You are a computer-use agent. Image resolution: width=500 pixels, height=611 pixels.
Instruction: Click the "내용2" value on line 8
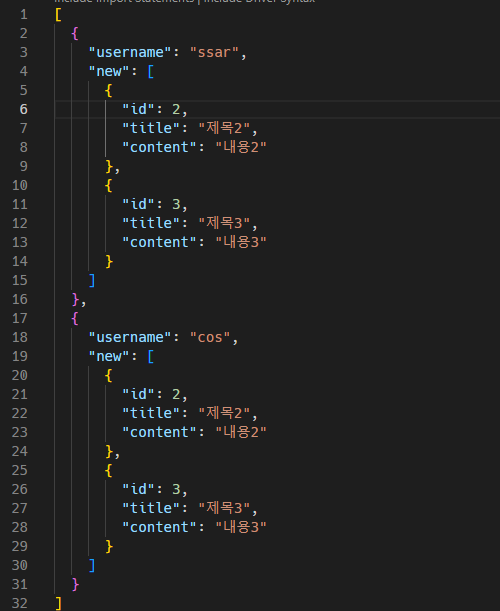click(241, 147)
